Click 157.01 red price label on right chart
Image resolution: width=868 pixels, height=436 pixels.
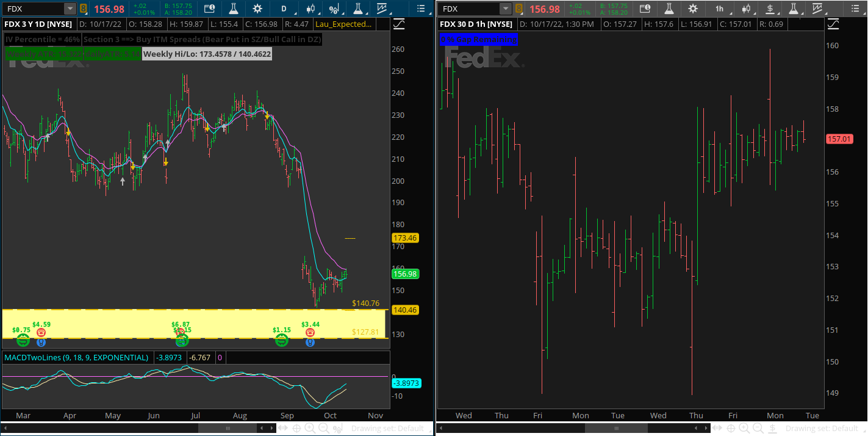pos(839,139)
